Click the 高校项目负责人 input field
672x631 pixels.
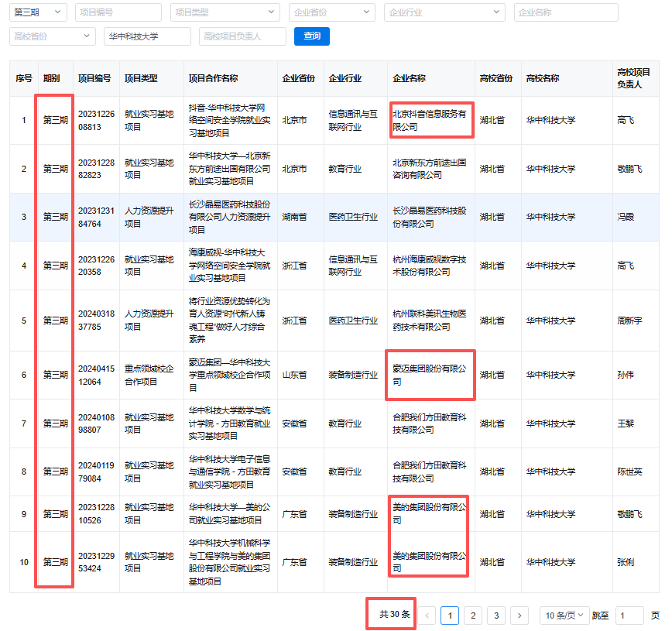[242, 36]
